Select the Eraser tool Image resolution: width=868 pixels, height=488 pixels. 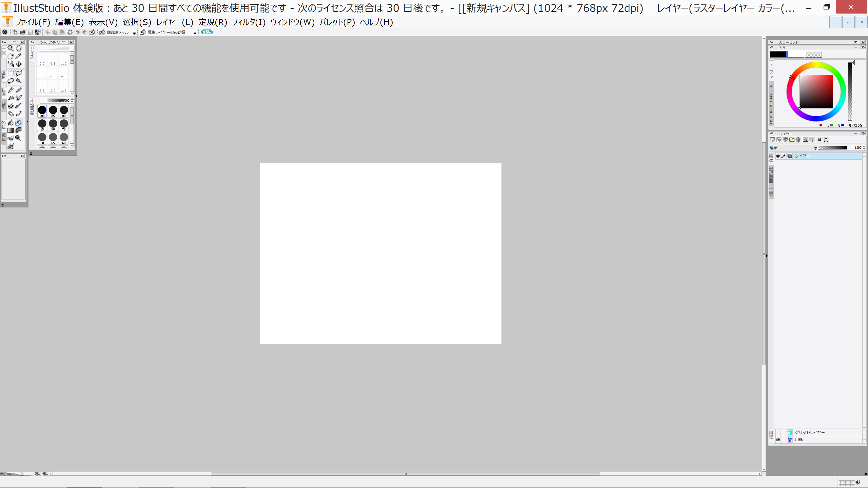point(11,114)
